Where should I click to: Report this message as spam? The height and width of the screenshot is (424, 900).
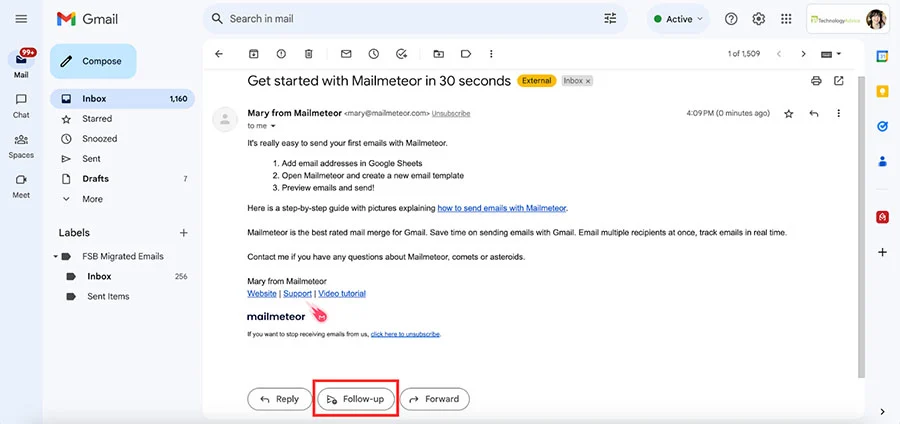coord(281,54)
